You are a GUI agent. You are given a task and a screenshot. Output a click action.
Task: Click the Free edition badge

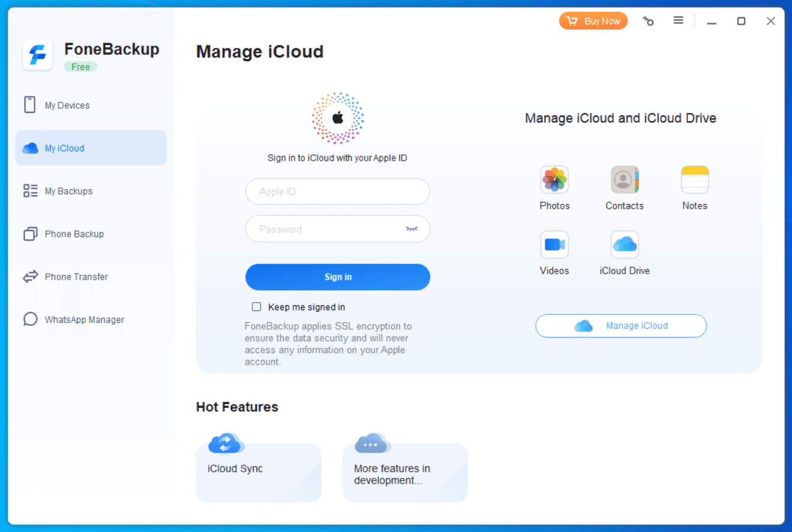80,67
